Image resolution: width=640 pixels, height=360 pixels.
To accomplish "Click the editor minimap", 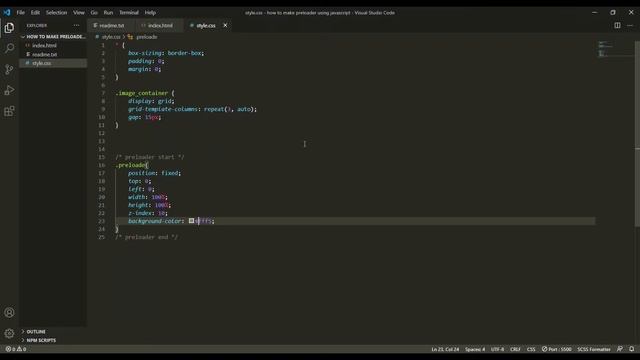I will (x=614, y=49).
